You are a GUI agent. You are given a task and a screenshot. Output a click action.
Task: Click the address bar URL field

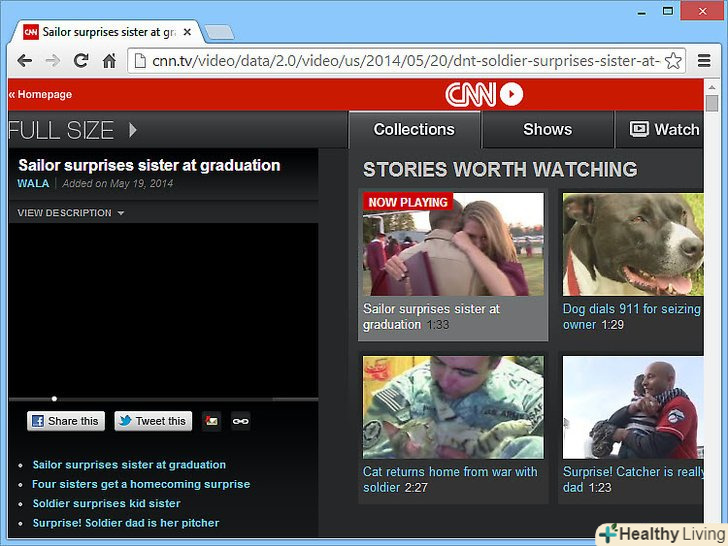(406, 61)
